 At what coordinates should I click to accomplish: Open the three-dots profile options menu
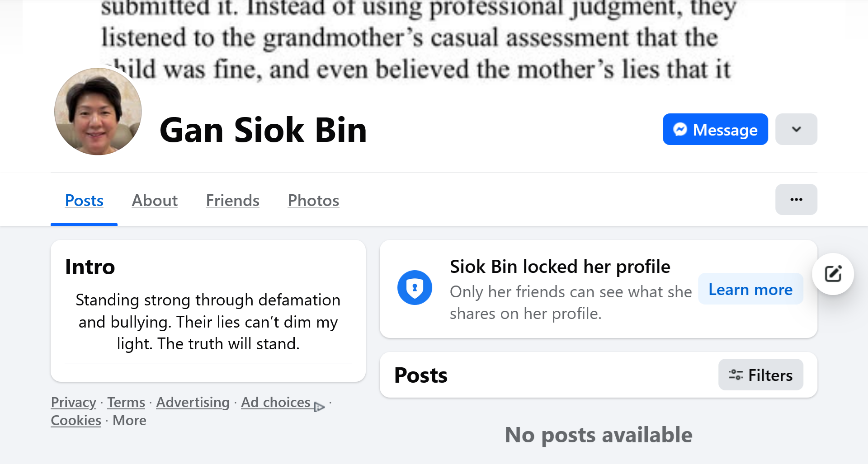796,200
